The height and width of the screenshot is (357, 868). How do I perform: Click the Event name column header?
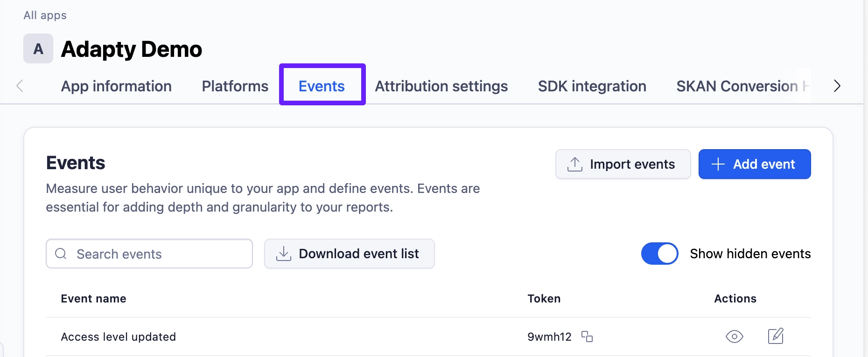tap(93, 299)
